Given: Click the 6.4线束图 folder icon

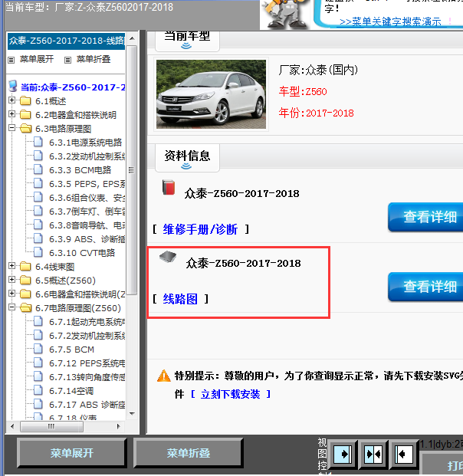Looking at the screenshot, I should (x=25, y=266).
